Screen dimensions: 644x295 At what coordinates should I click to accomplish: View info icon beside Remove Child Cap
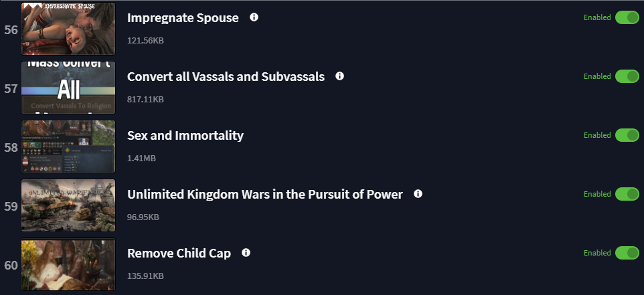click(x=246, y=252)
